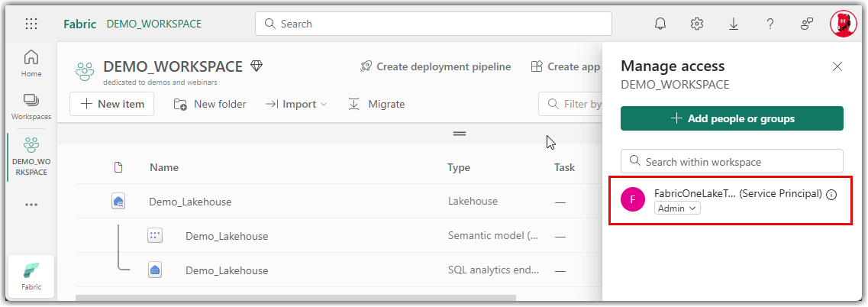
Task: Click the Lakehouse item icon
Action: point(118,201)
